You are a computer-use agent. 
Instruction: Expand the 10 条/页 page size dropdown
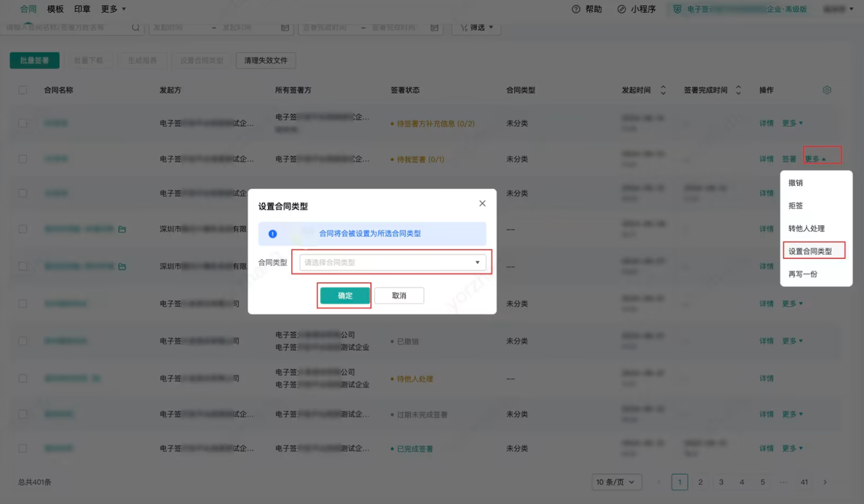point(616,482)
